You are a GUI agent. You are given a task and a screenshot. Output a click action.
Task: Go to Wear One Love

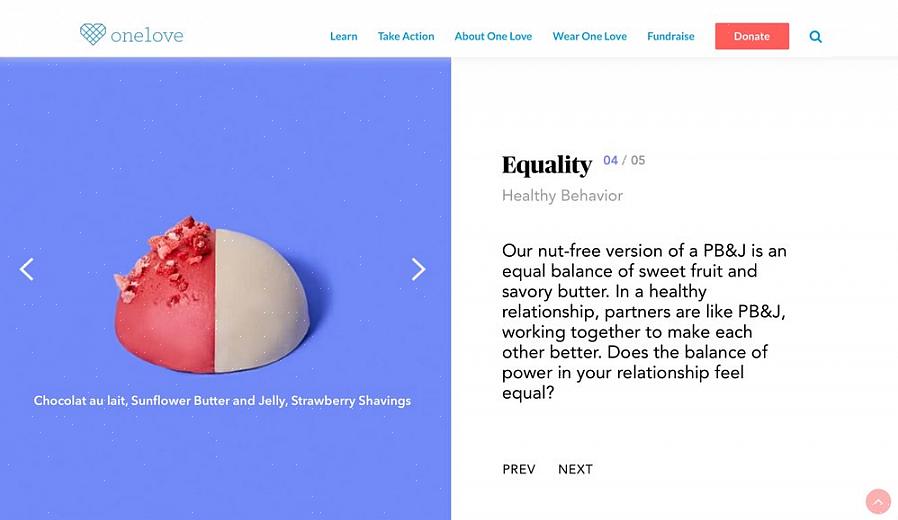[x=590, y=36]
